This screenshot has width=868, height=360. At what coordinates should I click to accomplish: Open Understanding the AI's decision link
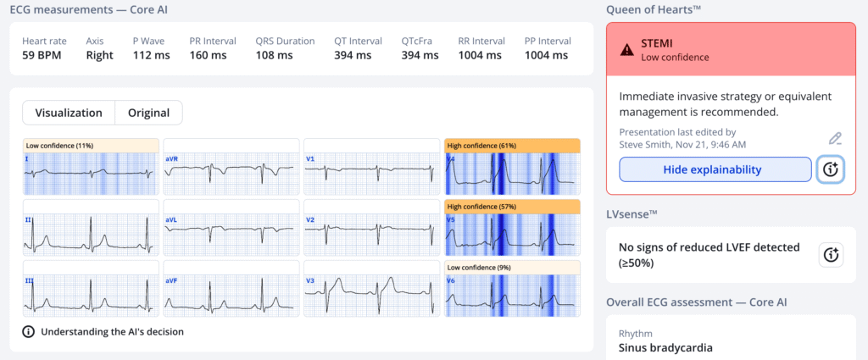coord(110,332)
